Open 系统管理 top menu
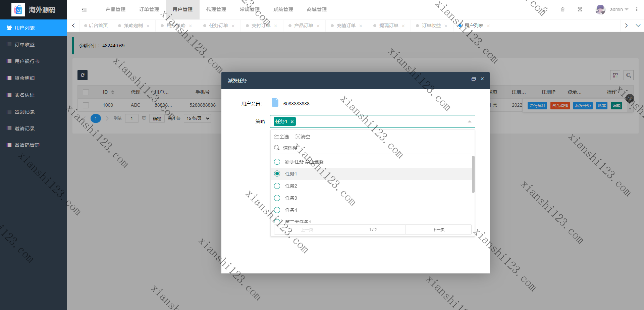644x310 pixels. point(283,9)
